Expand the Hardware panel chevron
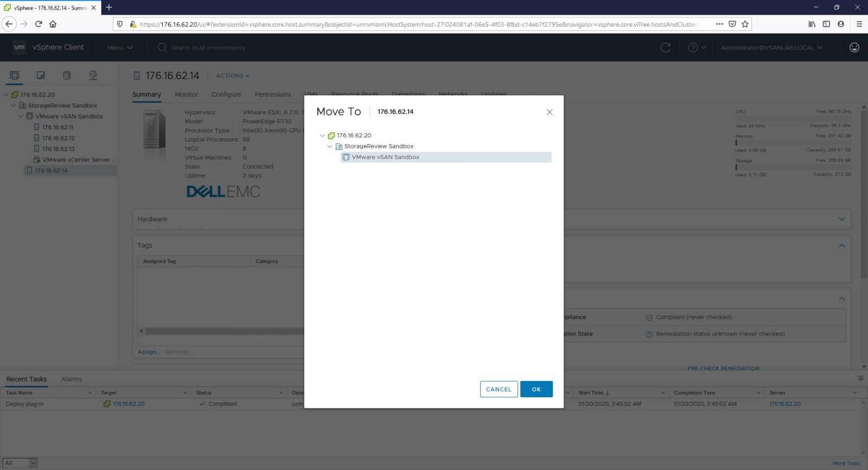This screenshot has height=470, width=868. coord(841,219)
